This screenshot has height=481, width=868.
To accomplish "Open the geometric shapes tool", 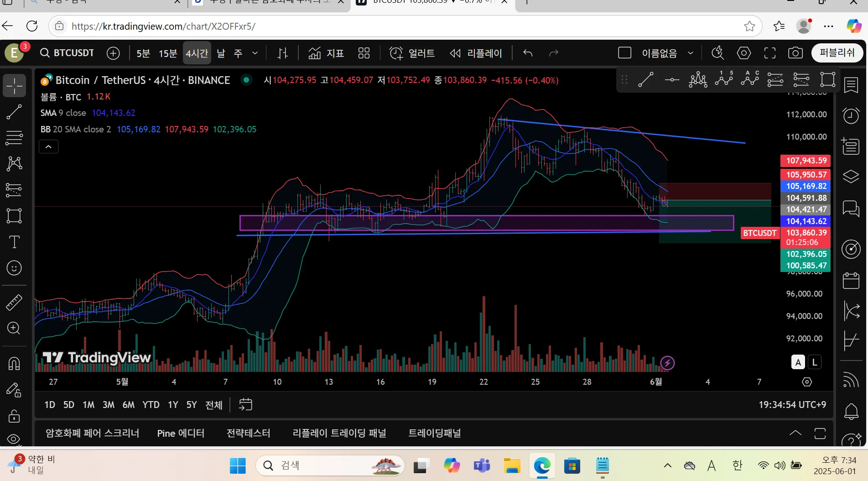I will click(x=14, y=215).
